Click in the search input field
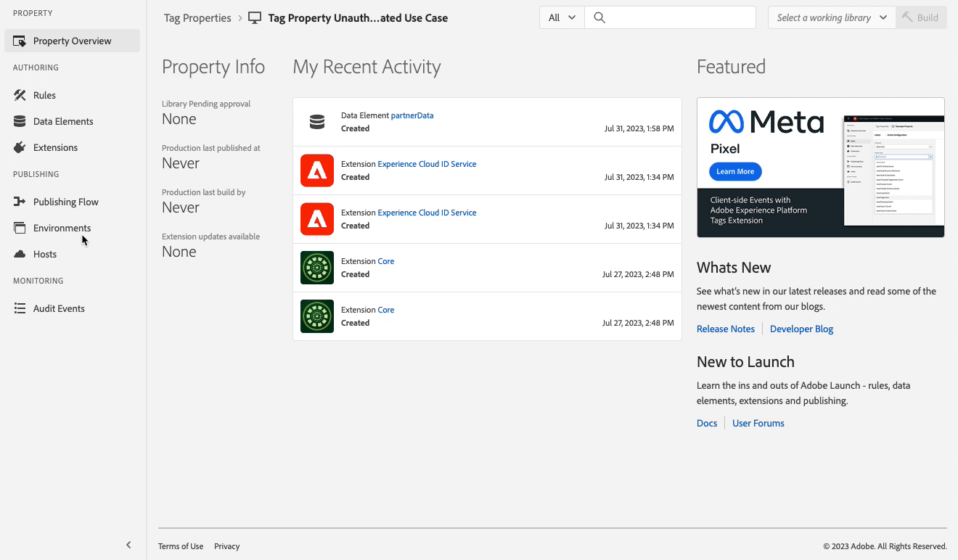The height and width of the screenshot is (560, 958). pos(679,17)
